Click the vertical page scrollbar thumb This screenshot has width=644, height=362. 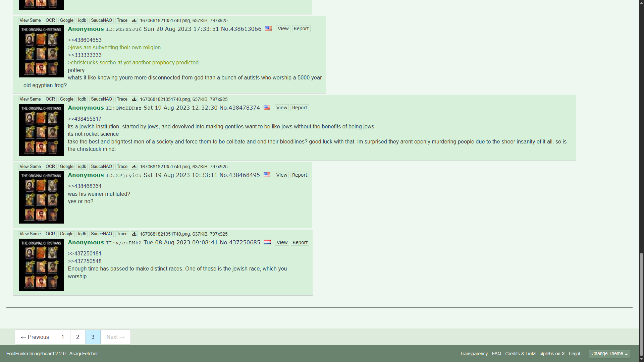tap(641, 304)
